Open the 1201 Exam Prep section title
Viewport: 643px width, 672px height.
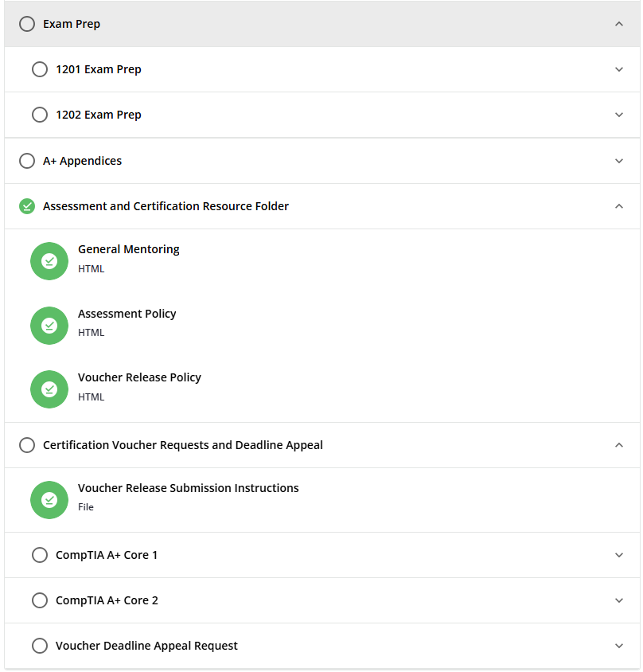coord(99,69)
